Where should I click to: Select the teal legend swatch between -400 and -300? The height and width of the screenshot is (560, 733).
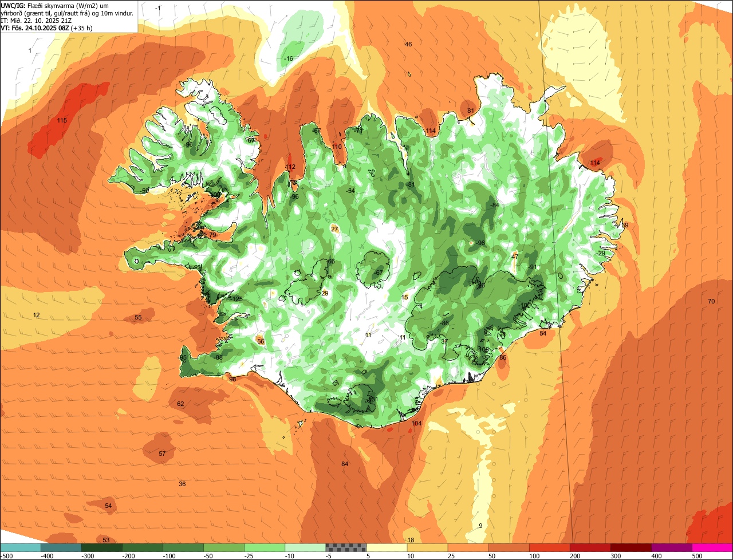(61, 547)
